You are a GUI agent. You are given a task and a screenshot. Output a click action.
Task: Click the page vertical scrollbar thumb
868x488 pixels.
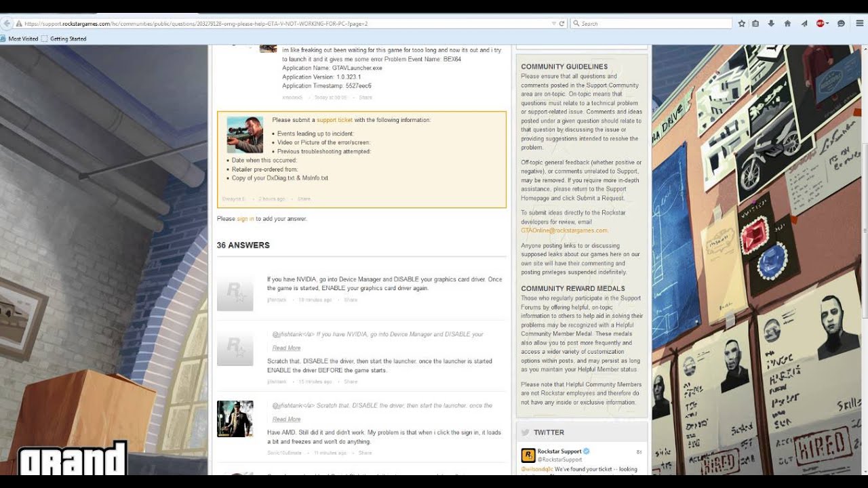point(864,230)
